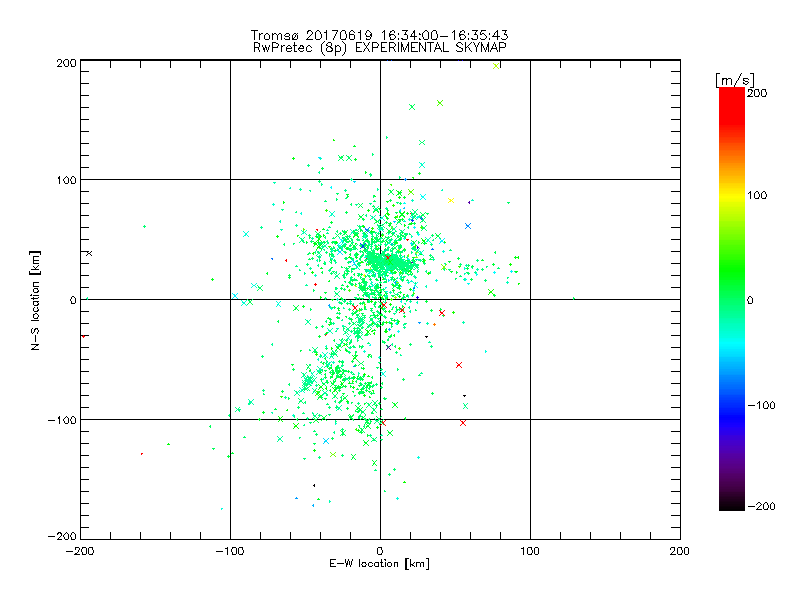Screen dimensions: 800x600
Task: Click the x-axis '-200' tick label
Action: (x=80, y=551)
